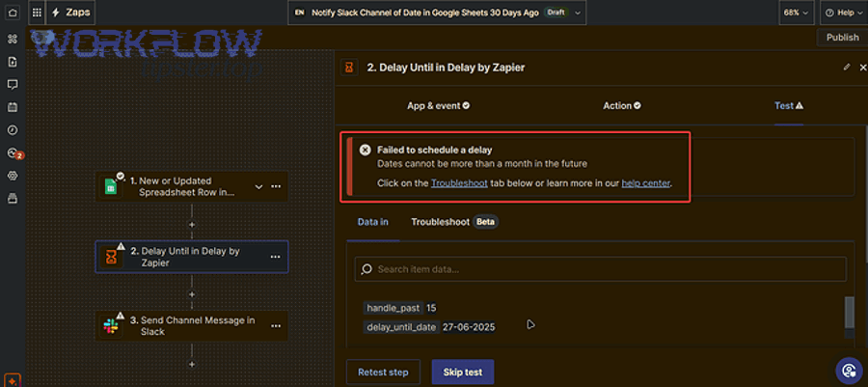Open the history clock icon in the sidebar
This screenshot has width=868, height=387.
(x=13, y=130)
